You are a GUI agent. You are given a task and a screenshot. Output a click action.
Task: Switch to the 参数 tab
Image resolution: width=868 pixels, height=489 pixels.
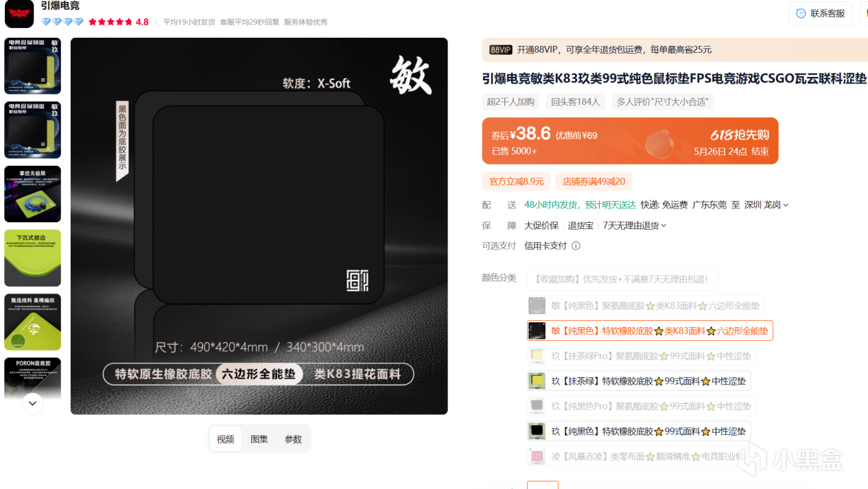[x=293, y=439]
